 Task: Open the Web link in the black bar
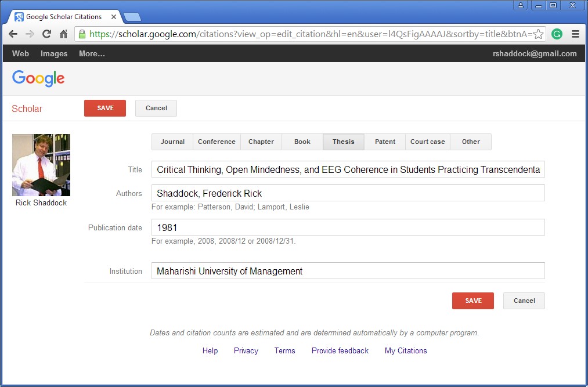pos(20,53)
